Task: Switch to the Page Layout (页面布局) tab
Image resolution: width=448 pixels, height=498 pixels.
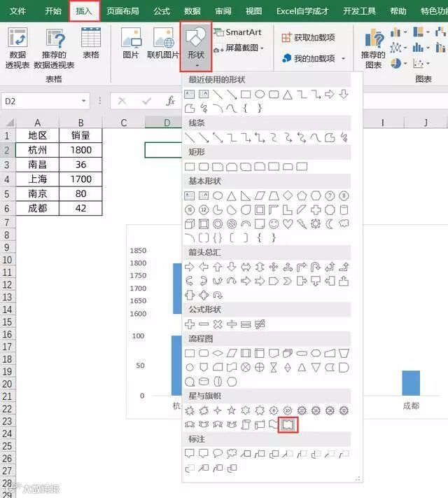Action: pos(122,11)
